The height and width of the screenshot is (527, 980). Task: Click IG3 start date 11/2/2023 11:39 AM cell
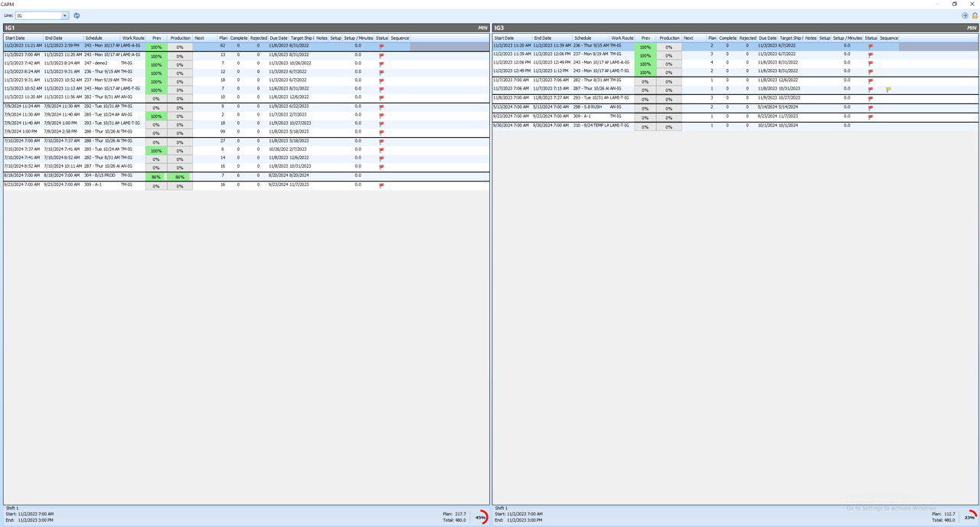tap(512, 54)
